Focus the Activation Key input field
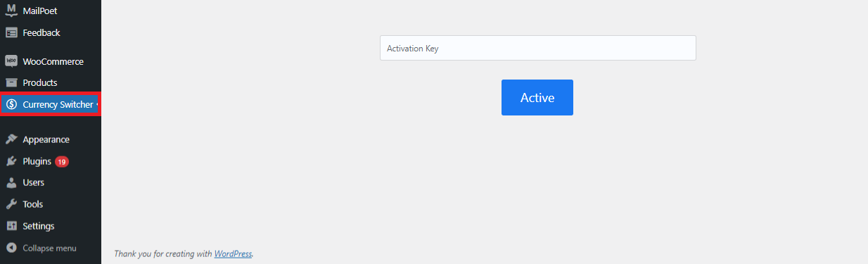Screen dimensions: 868x264 tap(538, 48)
